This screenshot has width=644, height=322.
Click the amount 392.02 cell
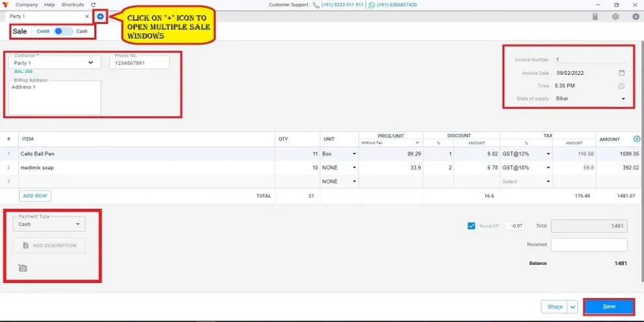click(619, 168)
